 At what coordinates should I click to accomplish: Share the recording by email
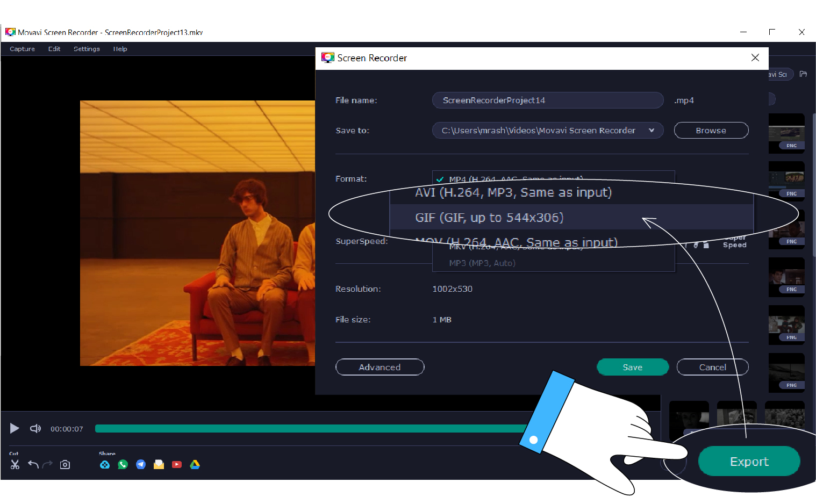point(159,464)
